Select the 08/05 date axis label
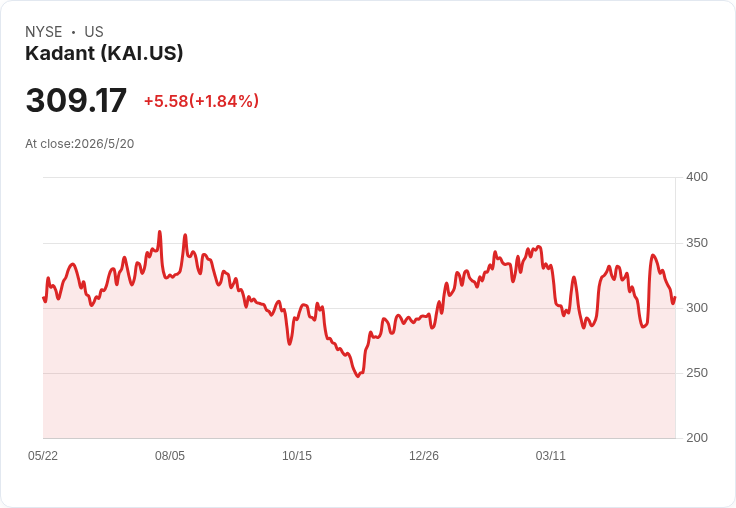 (x=170, y=455)
